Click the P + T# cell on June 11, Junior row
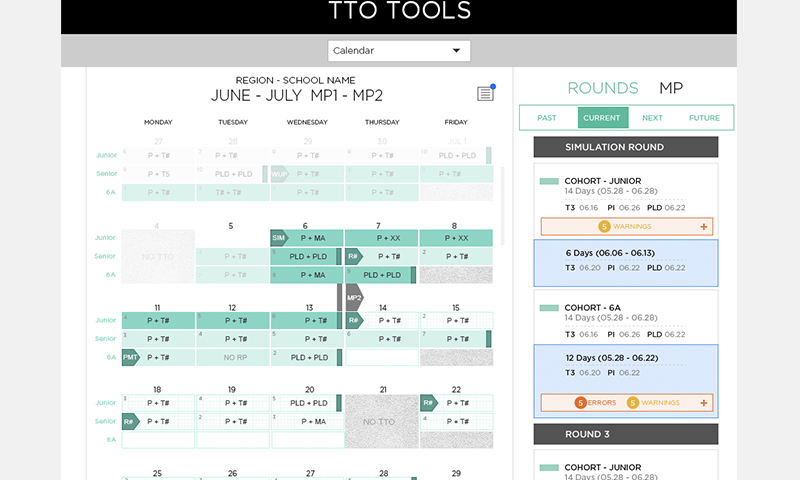The image size is (800, 480). [x=158, y=320]
